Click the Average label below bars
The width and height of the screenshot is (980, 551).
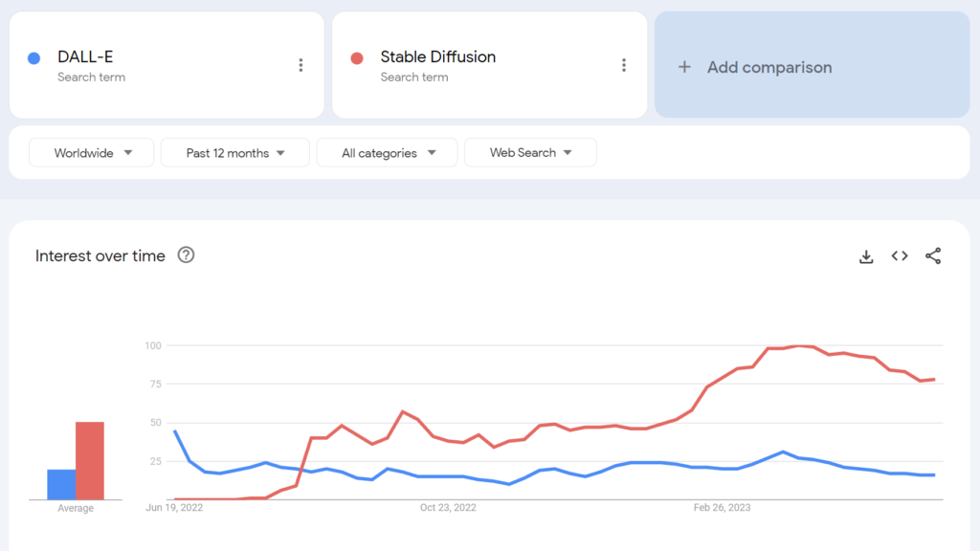point(76,508)
